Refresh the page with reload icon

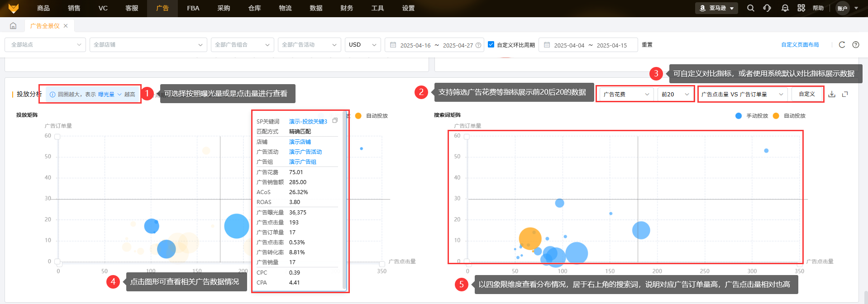coord(842,45)
